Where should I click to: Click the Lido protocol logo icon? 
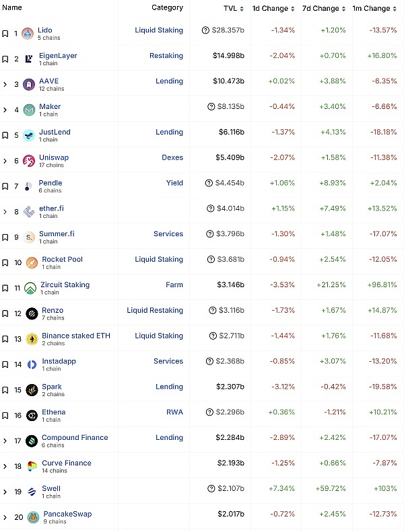pos(28,34)
